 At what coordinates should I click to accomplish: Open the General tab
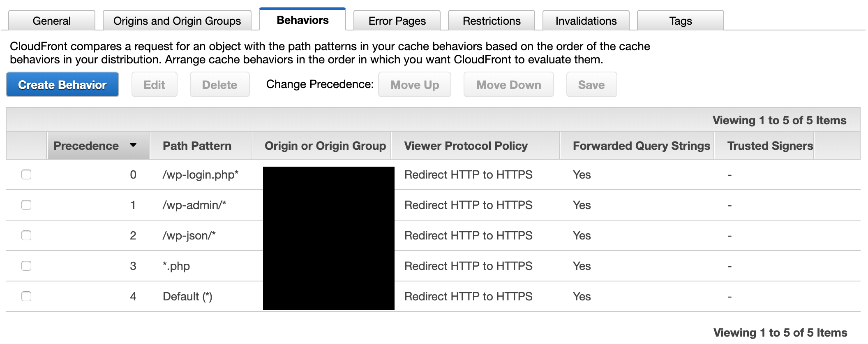[52, 21]
